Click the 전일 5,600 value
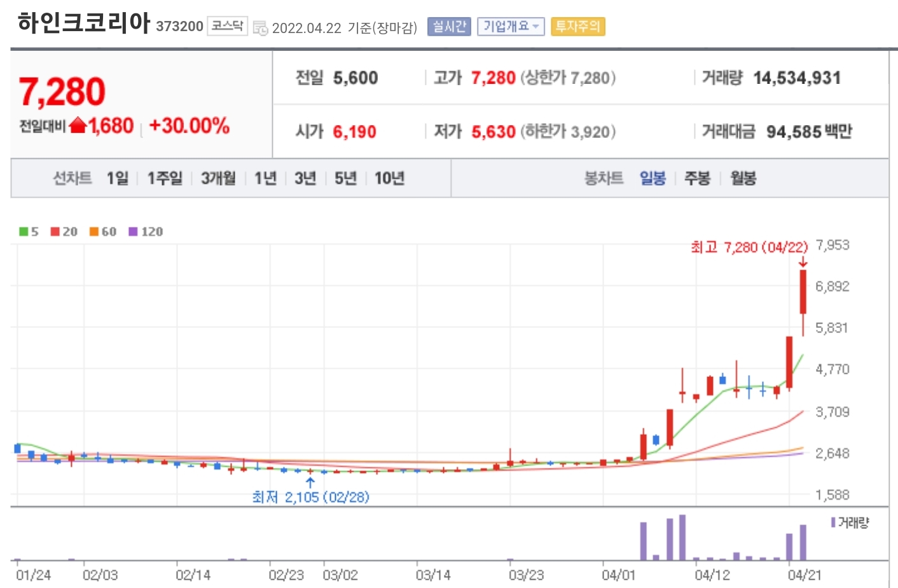Image resolution: width=898 pixels, height=588 pixels. click(356, 78)
